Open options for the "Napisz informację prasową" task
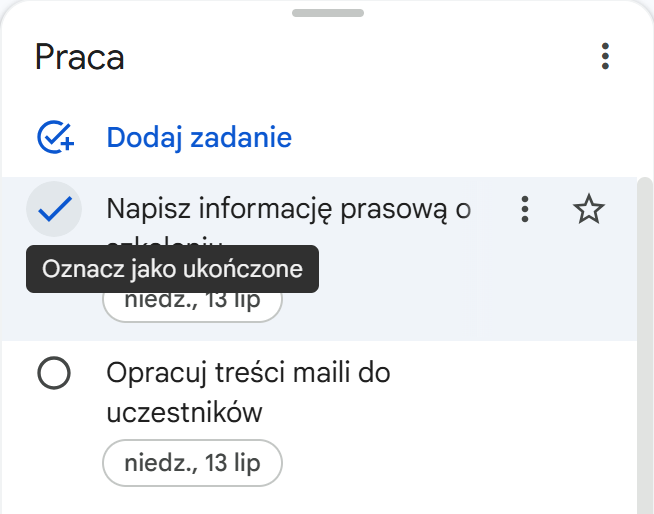Image resolution: width=654 pixels, height=514 pixels. click(524, 209)
